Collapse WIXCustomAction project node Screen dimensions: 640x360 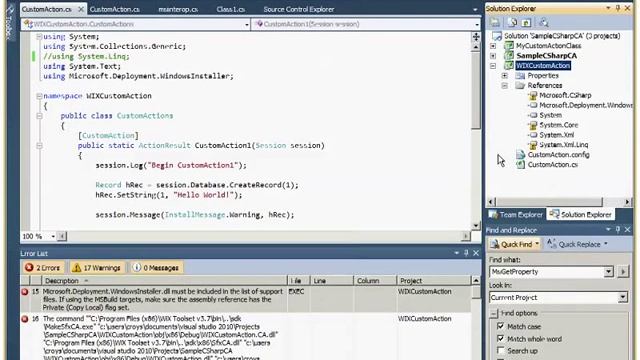point(493,66)
